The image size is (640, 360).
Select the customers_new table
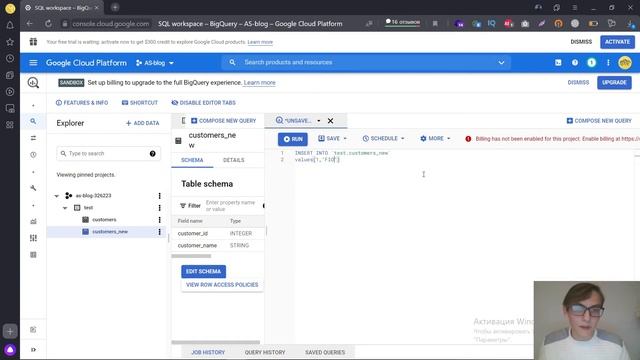click(110, 231)
